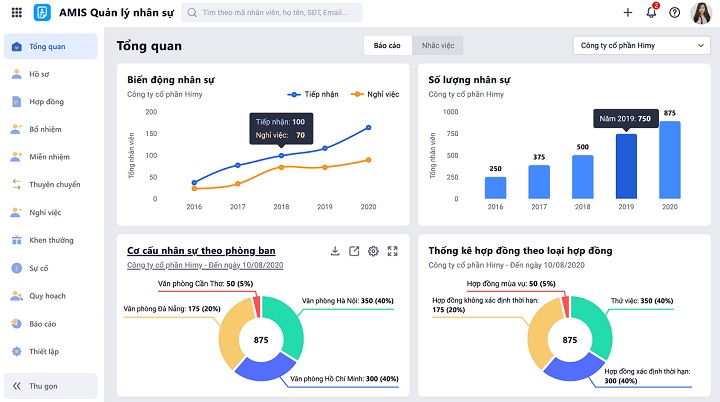Open the Cơ cấu nhân sự theo phòng ban title link
The image size is (720, 402).
coord(201,251)
